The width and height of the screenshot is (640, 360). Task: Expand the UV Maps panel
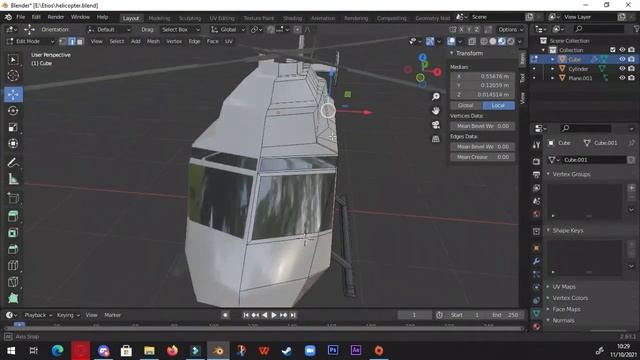(549, 287)
